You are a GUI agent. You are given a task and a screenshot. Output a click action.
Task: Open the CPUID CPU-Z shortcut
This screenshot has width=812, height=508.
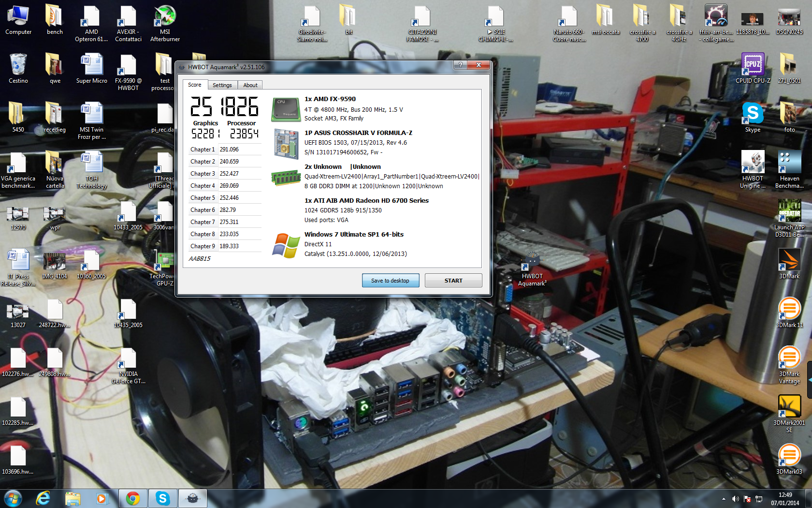[753, 69]
